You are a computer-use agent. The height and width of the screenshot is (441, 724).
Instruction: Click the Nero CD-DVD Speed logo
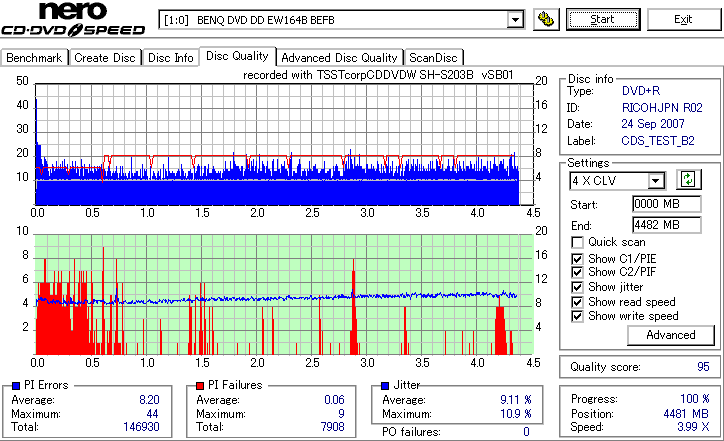click(73, 19)
